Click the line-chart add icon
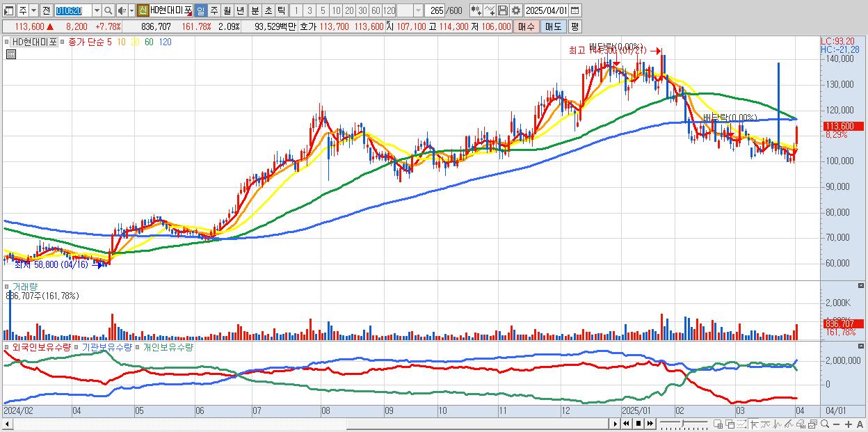Viewport: 868px width, 432px height. (490, 10)
